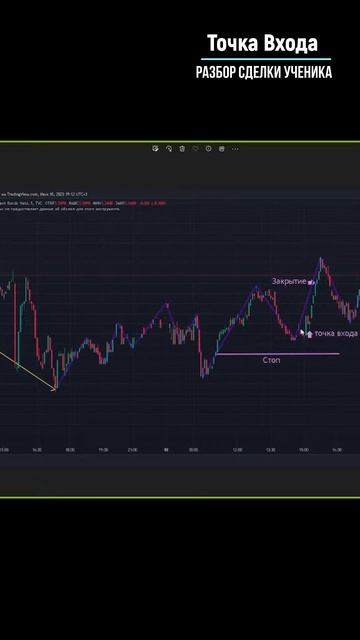Click the edit image icon in viewer toolbar
Screen dimensions: 360x640
point(155,149)
